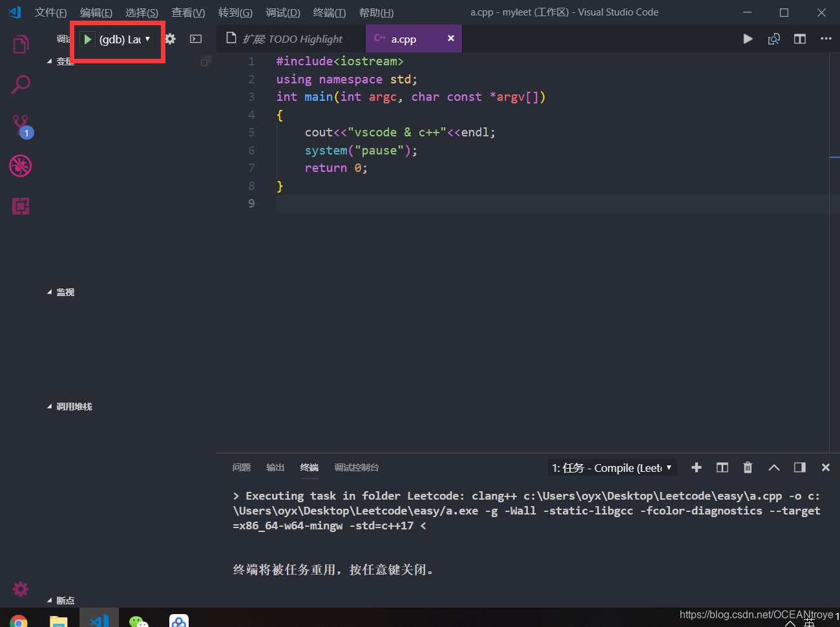Open the VS Code logo app menu
The height and width of the screenshot is (627, 840).
pos(15,12)
